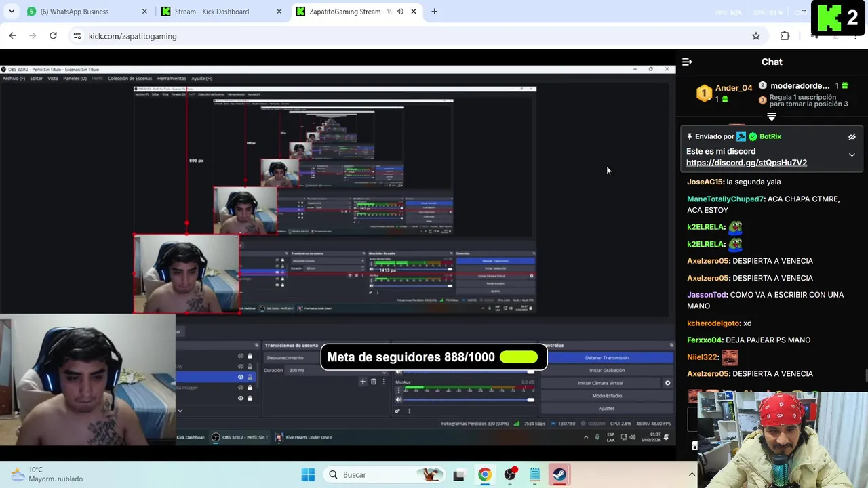Mute audio icon on ZapatitoGaming tab
This screenshot has width=868, height=488.
[x=400, y=12]
